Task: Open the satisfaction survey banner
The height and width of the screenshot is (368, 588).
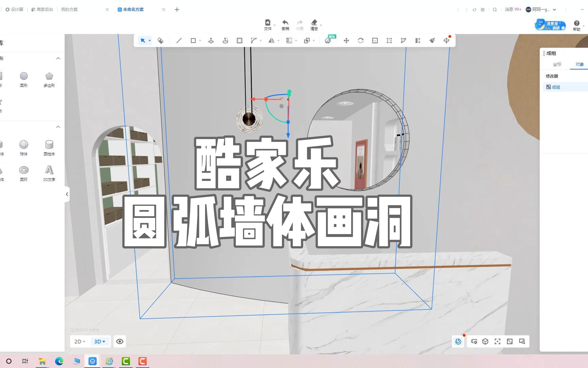Action: point(550,25)
